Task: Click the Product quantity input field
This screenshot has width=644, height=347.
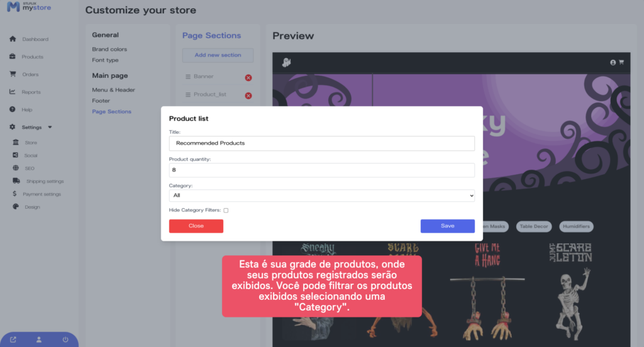Action: [322, 170]
